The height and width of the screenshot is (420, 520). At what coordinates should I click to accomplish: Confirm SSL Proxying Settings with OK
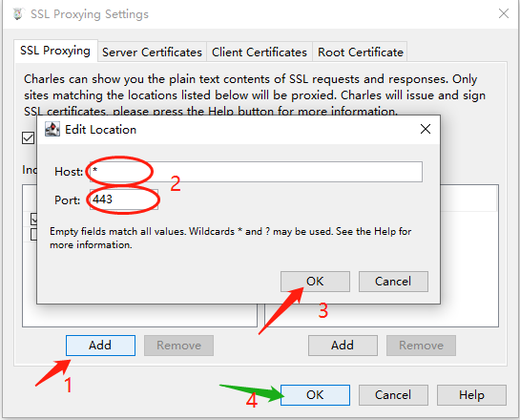coord(315,395)
